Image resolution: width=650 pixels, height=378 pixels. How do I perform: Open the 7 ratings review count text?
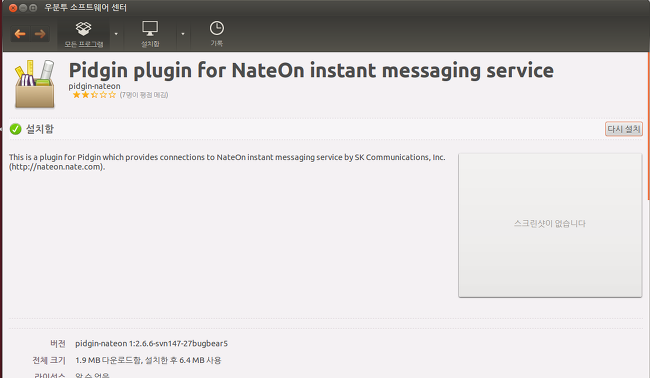(x=144, y=95)
